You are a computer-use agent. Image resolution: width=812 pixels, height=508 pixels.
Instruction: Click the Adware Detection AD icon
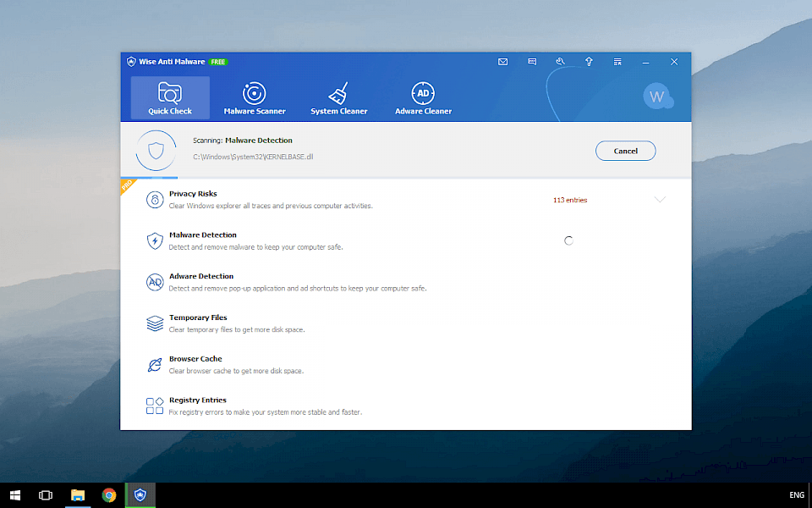(155, 282)
